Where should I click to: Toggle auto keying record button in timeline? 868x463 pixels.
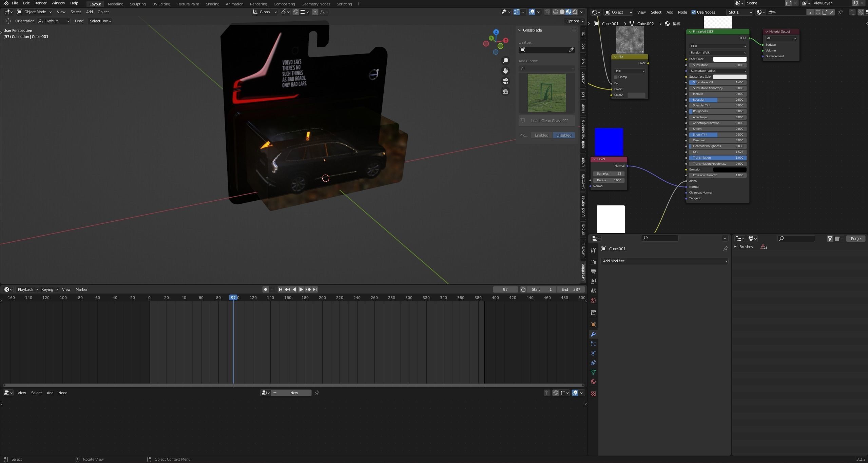[x=266, y=289]
